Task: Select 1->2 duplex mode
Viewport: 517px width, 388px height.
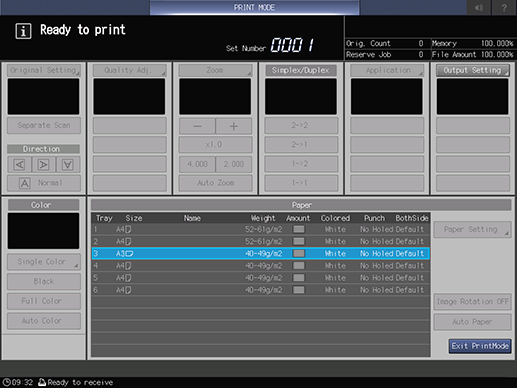Action: (x=301, y=164)
